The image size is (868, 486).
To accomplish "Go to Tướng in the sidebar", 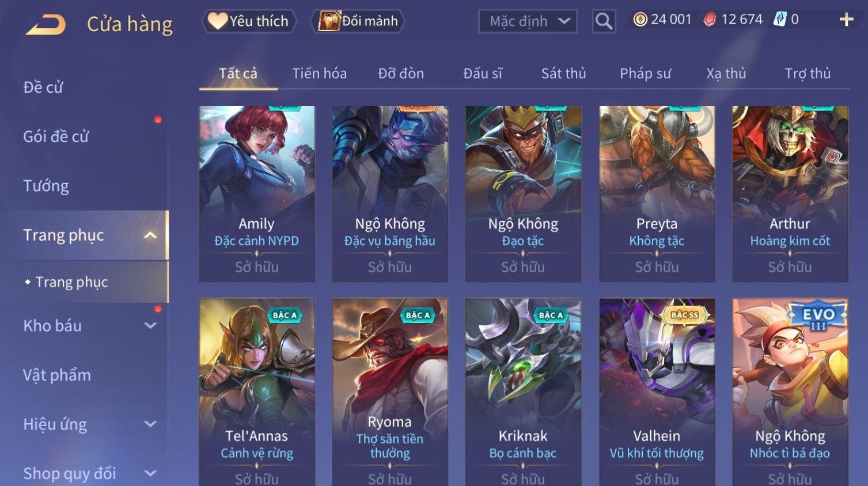I will [46, 185].
